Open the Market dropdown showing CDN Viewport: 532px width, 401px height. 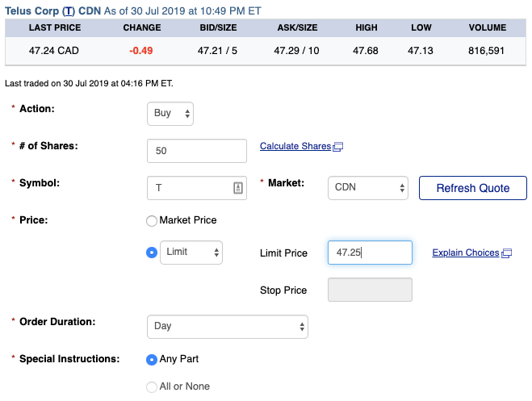click(x=368, y=188)
